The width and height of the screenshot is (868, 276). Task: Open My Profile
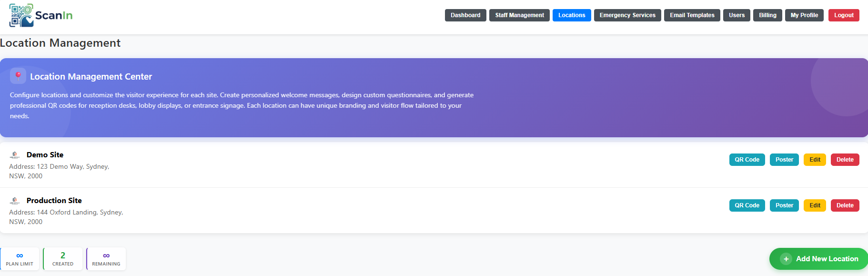click(804, 15)
